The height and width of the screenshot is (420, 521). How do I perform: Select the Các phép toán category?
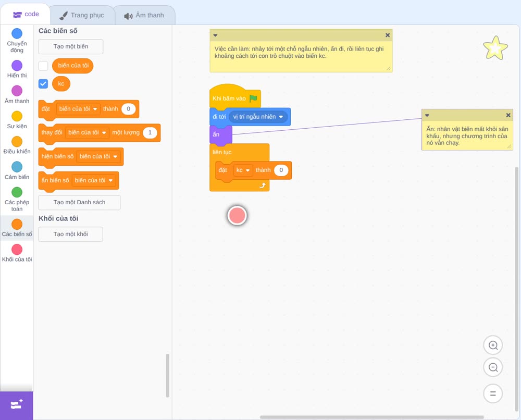[17, 200]
